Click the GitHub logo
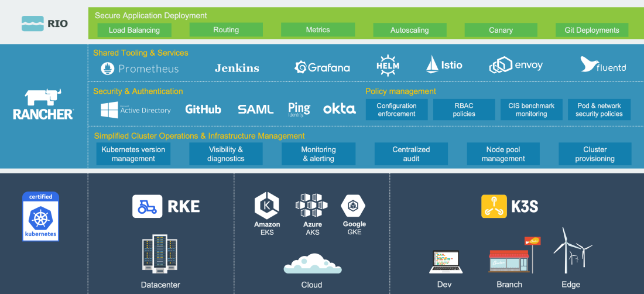The height and width of the screenshot is (294, 644). pyautogui.click(x=203, y=109)
